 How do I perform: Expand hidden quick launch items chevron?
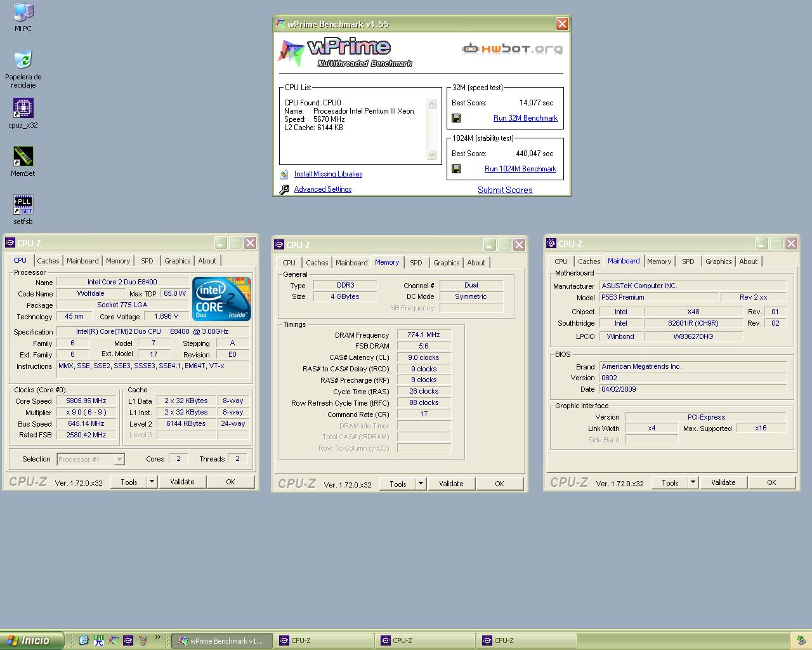[158, 638]
